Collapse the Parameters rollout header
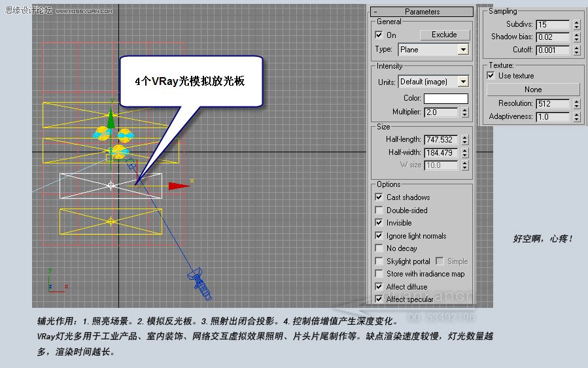The height and width of the screenshot is (368, 588). click(421, 12)
